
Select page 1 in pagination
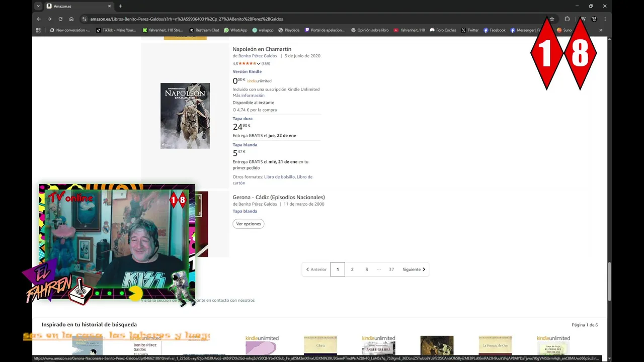(338, 269)
